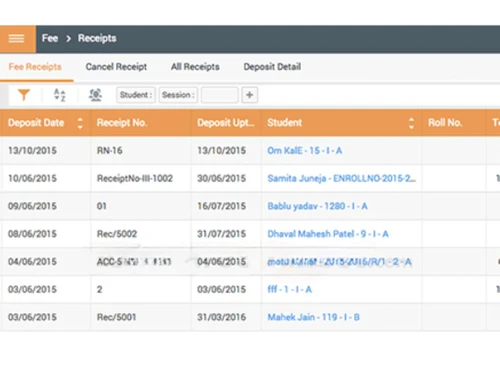Click the orange filter funnel icon
The width and height of the screenshot is (500, 375).
pos(24,95)
